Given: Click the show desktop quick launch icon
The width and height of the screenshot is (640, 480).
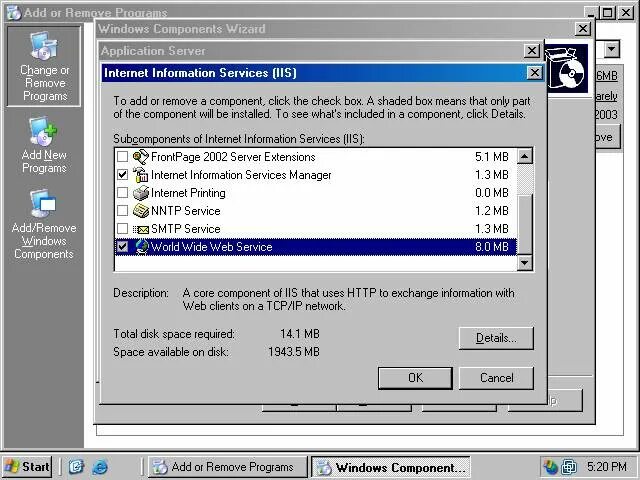Looking at the screenshot, I should click(x=76, y=467).
